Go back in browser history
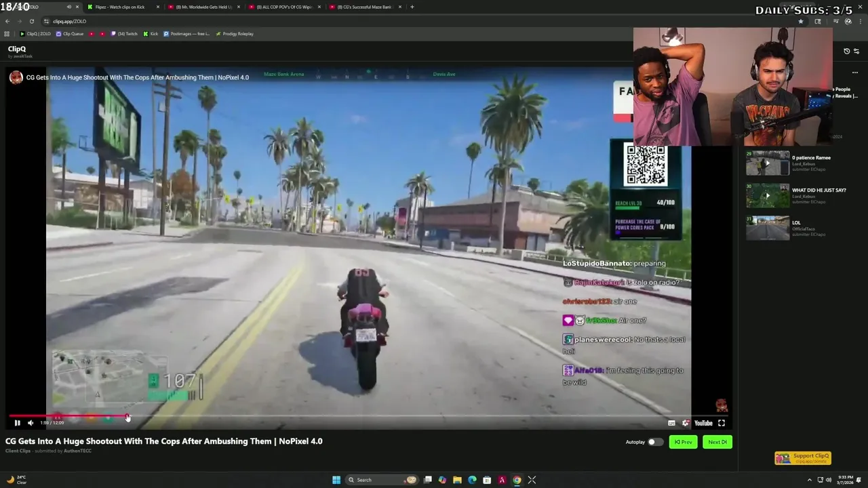Viewport: 868px width, 488px height. (x=7, y=21)
